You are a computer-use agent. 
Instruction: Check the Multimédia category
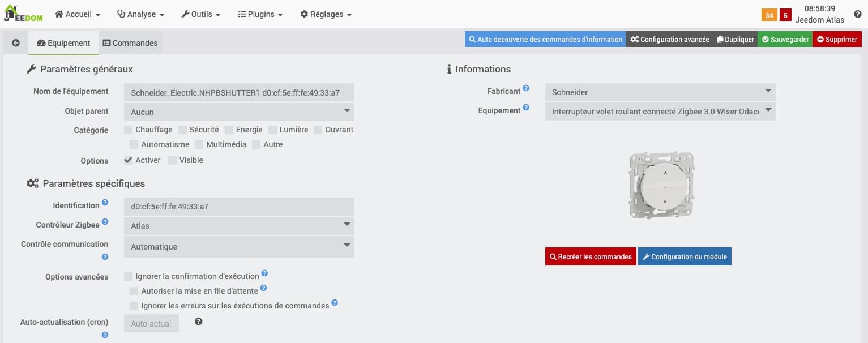[x=199, y=145]
